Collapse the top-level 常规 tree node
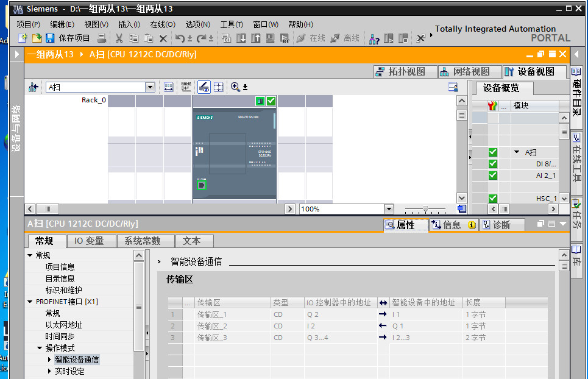The height and width of the screenshot is (379, 588). tap(30, 255)
